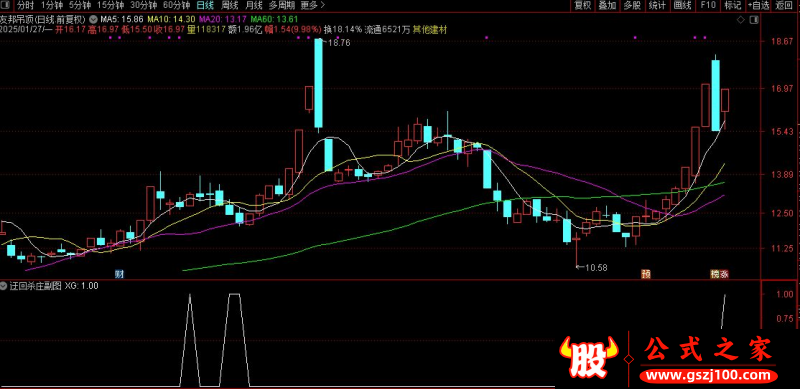800x389 pixels.
Task: Switch to the 日线 period tab
Action: [x=206, y=6]
